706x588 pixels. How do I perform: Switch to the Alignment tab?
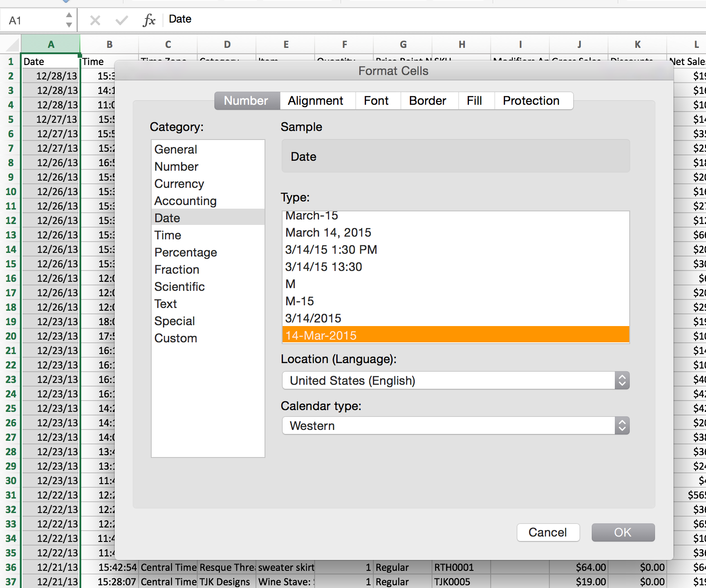316,101
